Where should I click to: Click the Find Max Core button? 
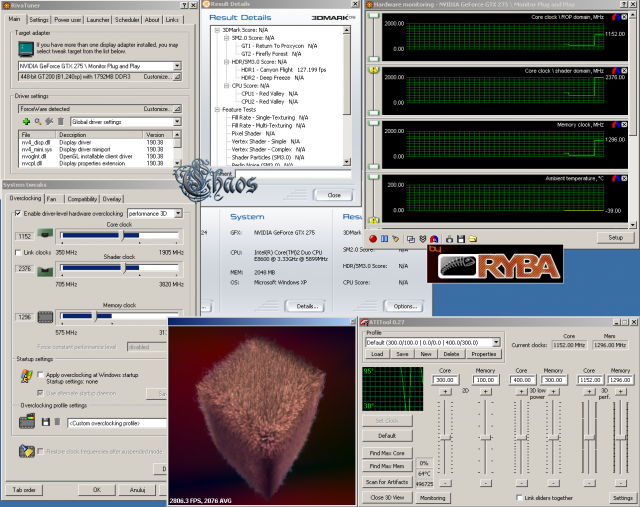point(385,453)
